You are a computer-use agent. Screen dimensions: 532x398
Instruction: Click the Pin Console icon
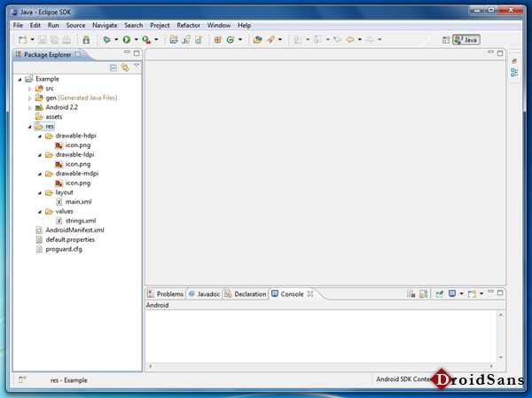(x=440, y=293)
